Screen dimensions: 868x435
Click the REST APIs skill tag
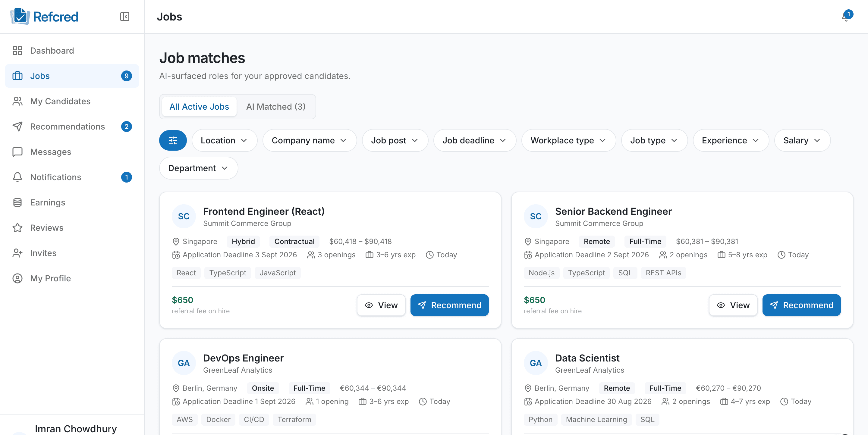pyautogui.click(x=663, y=273)
